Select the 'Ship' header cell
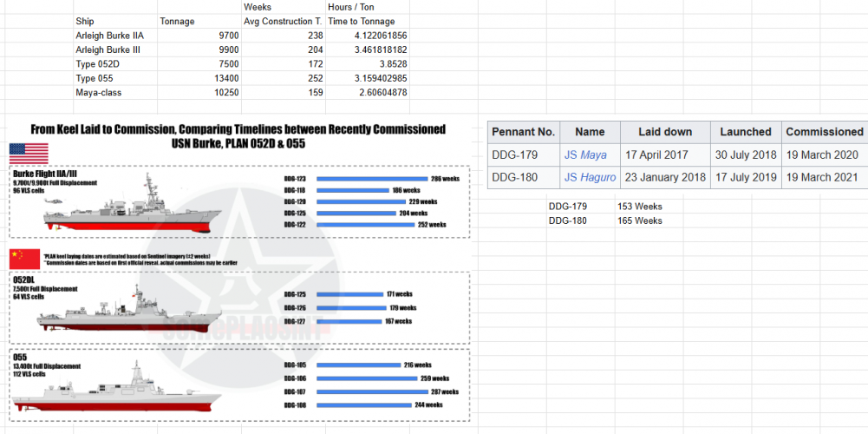This screenshot has height=434, width=868. (115, 22)
